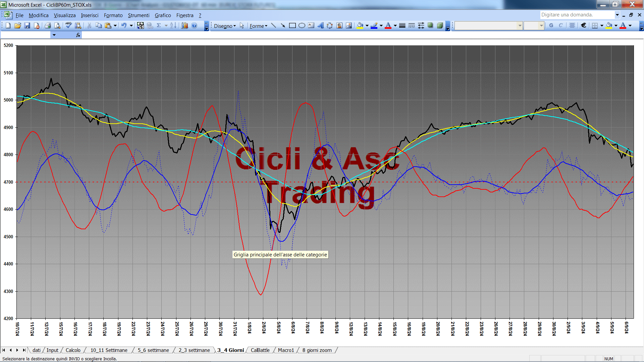
Task: Insert WordArt from the drawing toolbar
Action: [320, 25]
